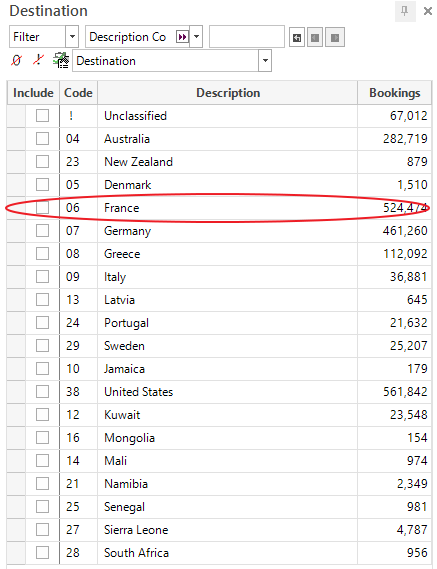This screenshot has width=437, height=569.
Task: Click the empty search text box
Action: pyautogui.click(x=247, y=37)
